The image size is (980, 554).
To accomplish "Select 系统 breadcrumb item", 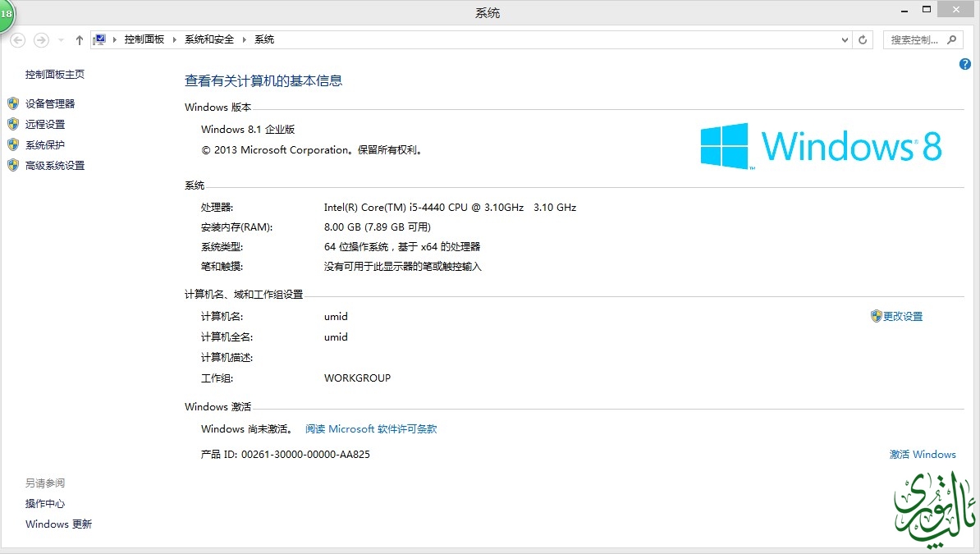I will coord(264,39).
